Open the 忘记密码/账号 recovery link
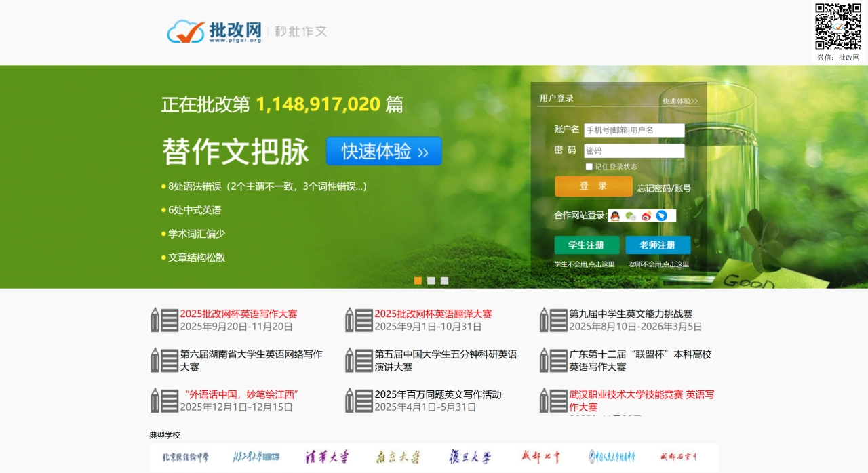This screenshot has width=868, height=473. coord(663,190)
